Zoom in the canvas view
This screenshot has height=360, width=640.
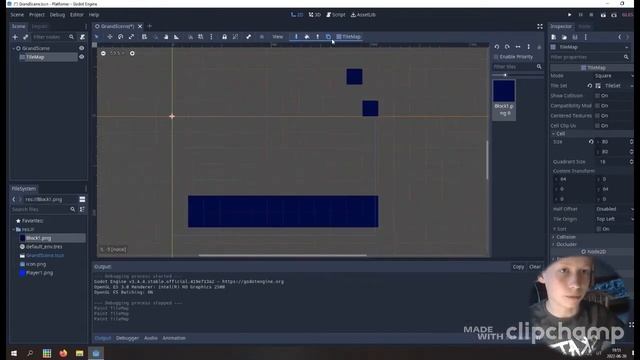point(132,53)
